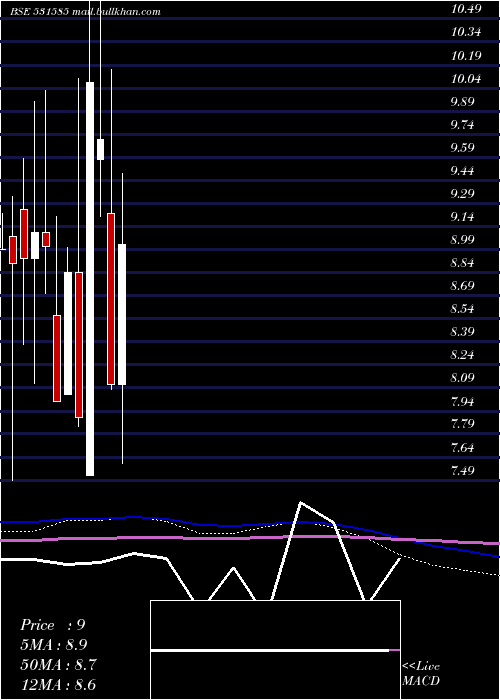Click the 9.74 price axis label
The image size is (500, 700).
pyautogui.click(x=462, y=125)
